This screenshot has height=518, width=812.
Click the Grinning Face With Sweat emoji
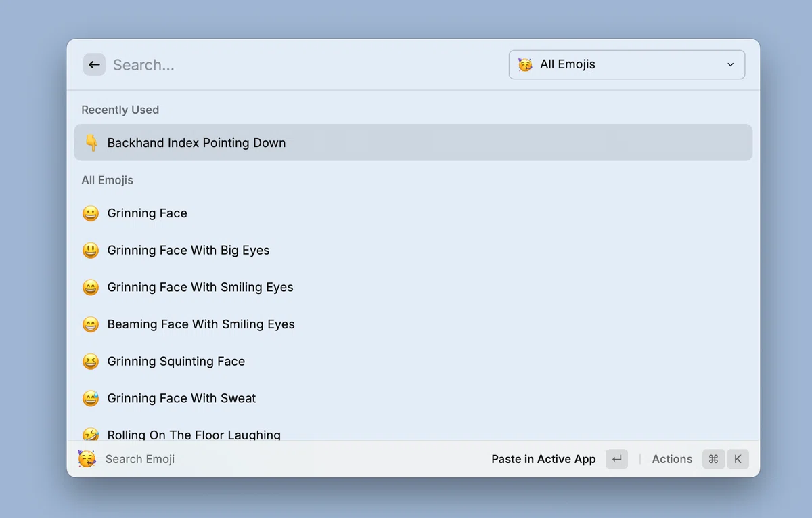[x=91, y=398]
